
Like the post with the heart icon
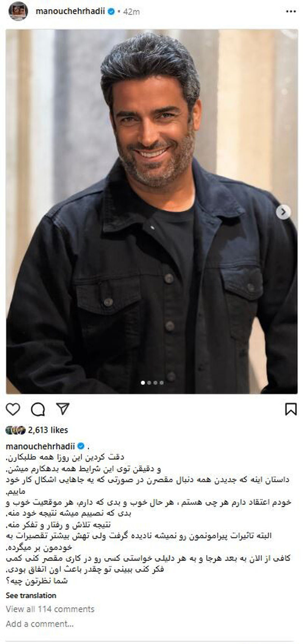[13, 409]
